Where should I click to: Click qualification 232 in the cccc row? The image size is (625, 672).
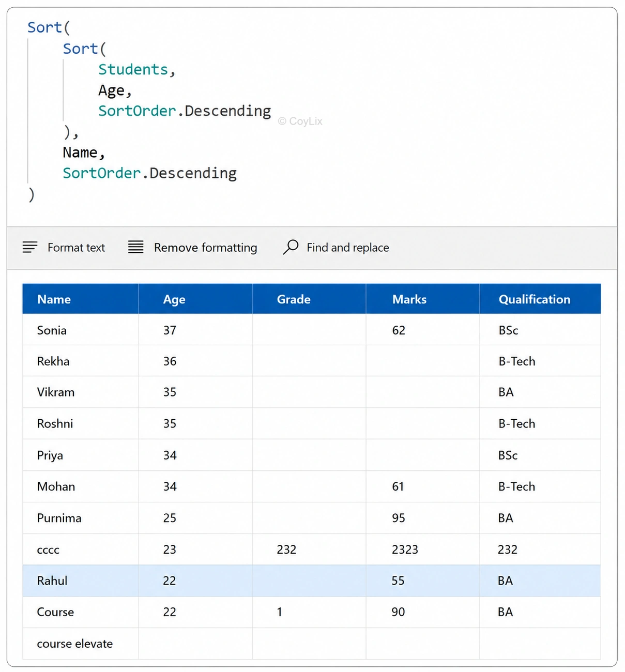point(508,549)
